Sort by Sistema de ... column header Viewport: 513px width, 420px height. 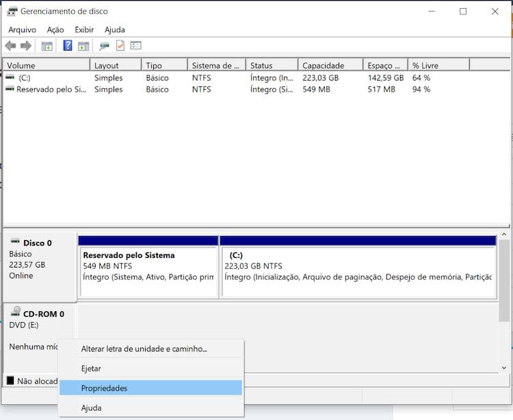click(x=217, y=66)
